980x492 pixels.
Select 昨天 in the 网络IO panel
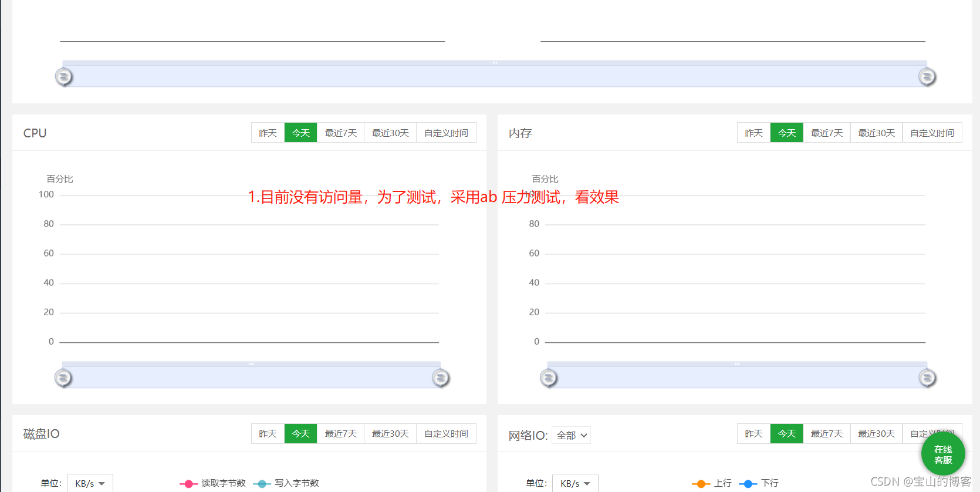pos(753,433)
